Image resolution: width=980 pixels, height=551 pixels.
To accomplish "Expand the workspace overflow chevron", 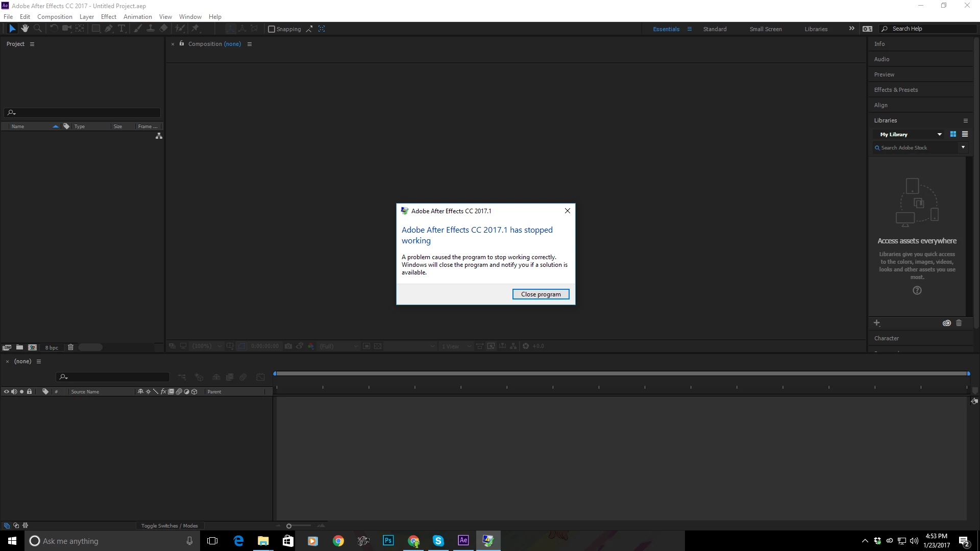I will pyautogui.click(x=851, y=29).
